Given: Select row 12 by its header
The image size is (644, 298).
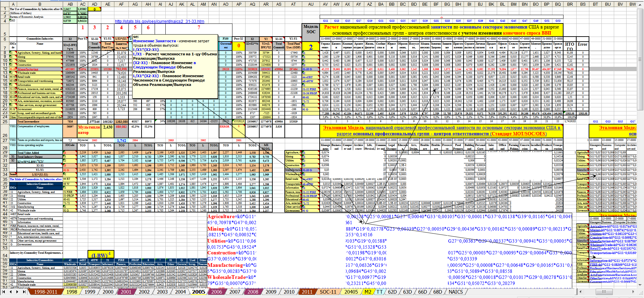Looking at the screenshot, I should tap(4, 69).
